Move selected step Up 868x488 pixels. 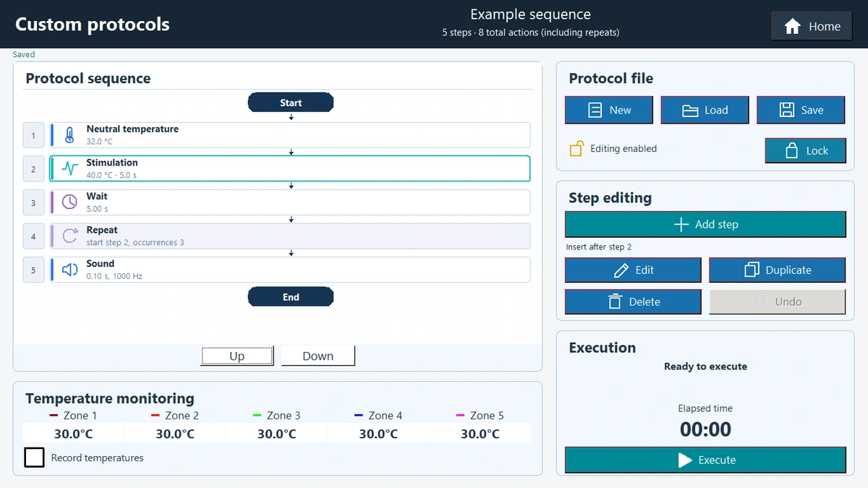237,356
